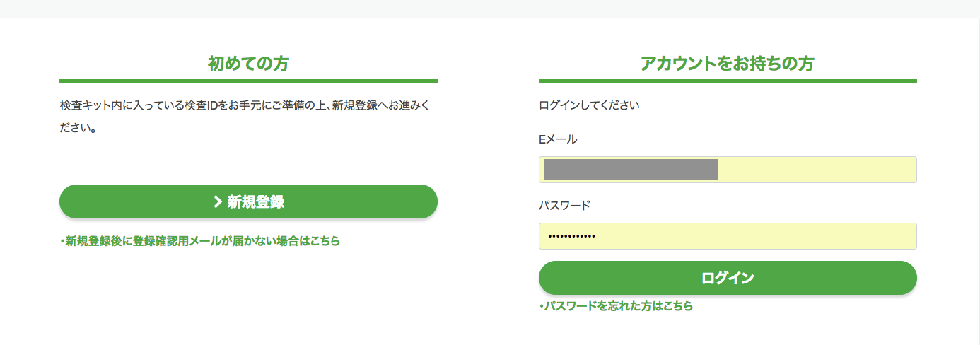The height and width of the screenshot is (345, 980).
Task: Click the gray masked email value
Action: coord(631,170)
